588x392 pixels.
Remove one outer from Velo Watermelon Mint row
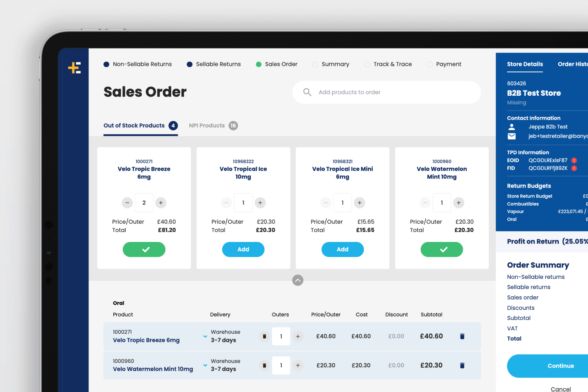pyautogui.click(x=264, y=366)
